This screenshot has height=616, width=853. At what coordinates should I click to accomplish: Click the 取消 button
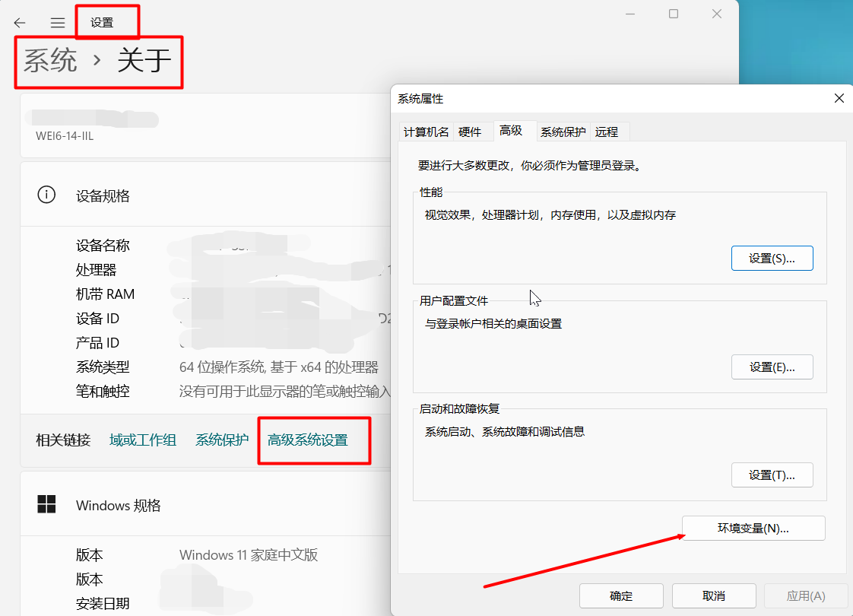coord(714,596)
